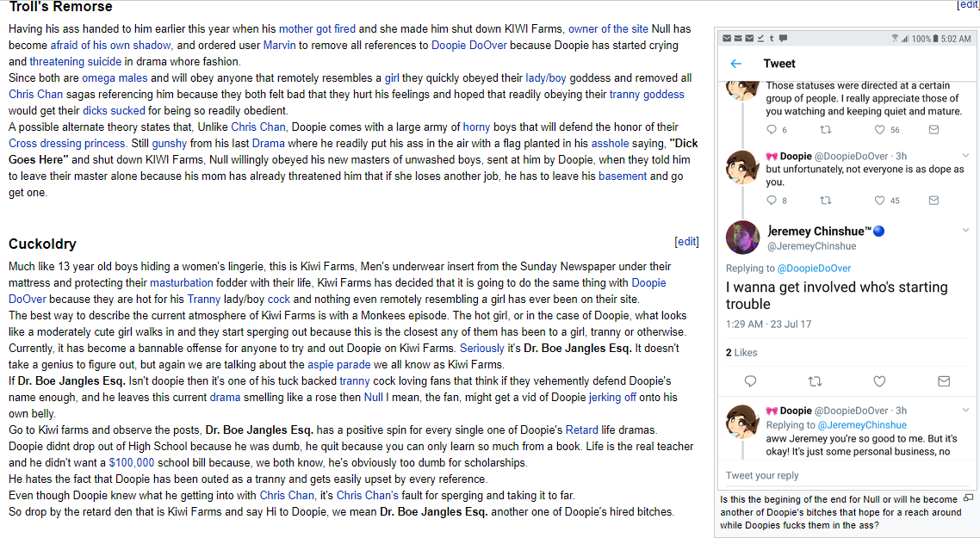
Task: Open the 'Doopie DoOver' link in first paragraph
Action: (x=469, y=45)
